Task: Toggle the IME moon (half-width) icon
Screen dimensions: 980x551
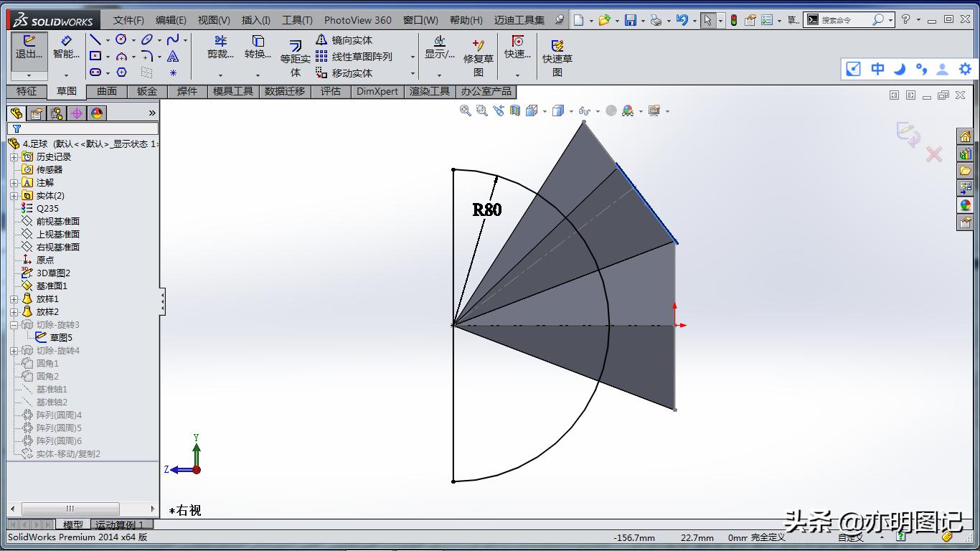Action: [900, 69]
